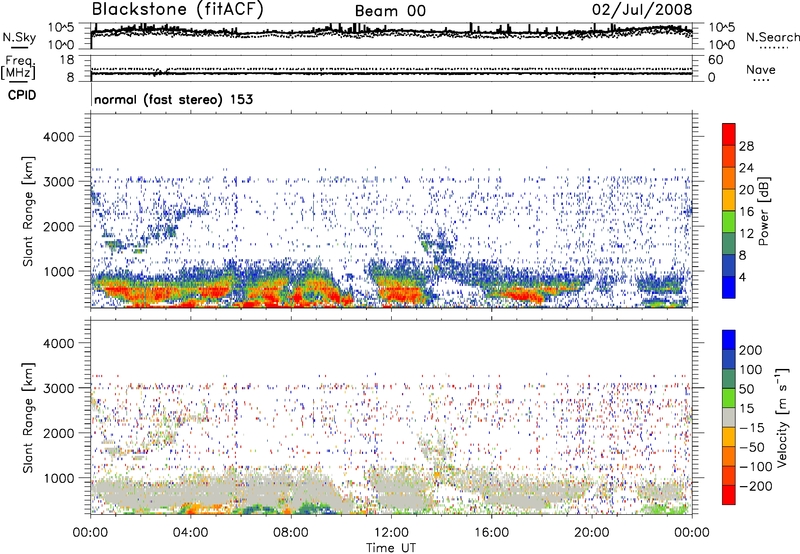Select the 'Beam 00' header label
Screen dimensions: 800x554
click(390, 11)
